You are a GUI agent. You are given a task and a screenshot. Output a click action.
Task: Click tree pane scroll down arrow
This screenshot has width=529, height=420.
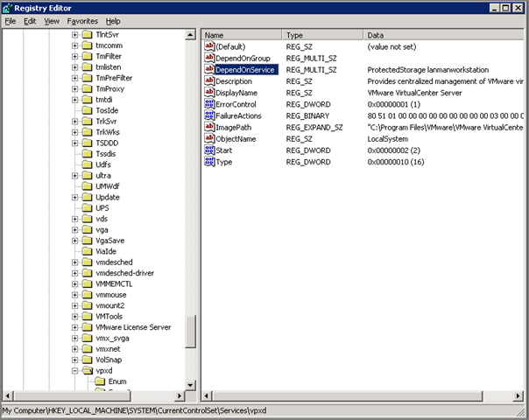point(190,385)
